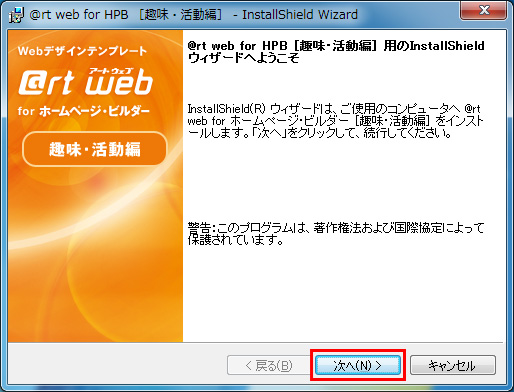Screen dimensions: 514x392
Task: Click the window title '@rt web for HPB'
Action: [x=193, y=15]
